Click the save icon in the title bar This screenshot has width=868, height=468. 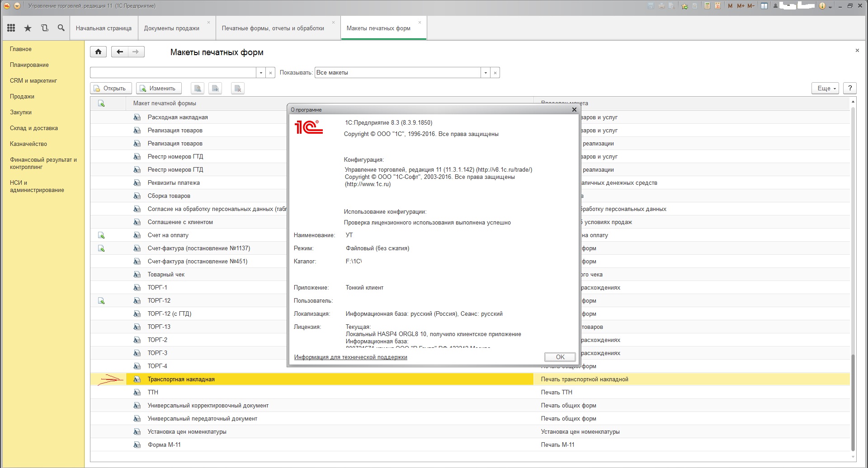tap(651, 6)
